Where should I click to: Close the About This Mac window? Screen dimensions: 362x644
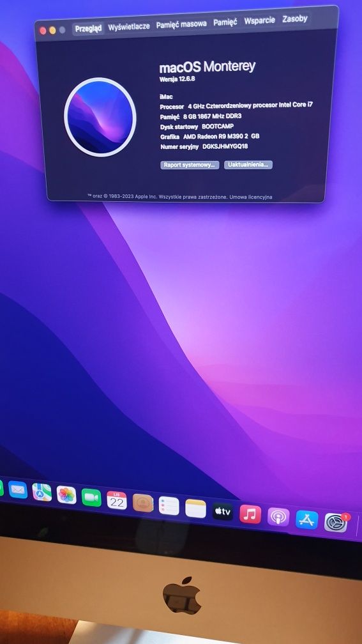43,31
